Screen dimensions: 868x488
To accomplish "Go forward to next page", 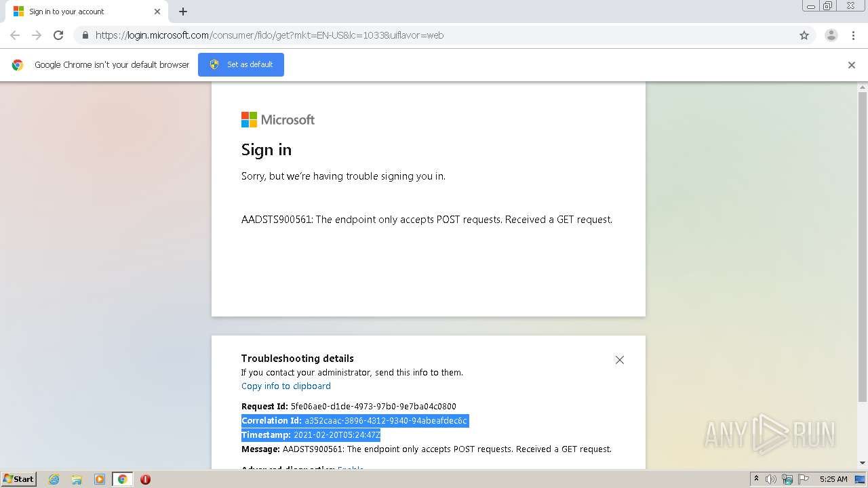I will pyautogui.click(x=37, y=35).
